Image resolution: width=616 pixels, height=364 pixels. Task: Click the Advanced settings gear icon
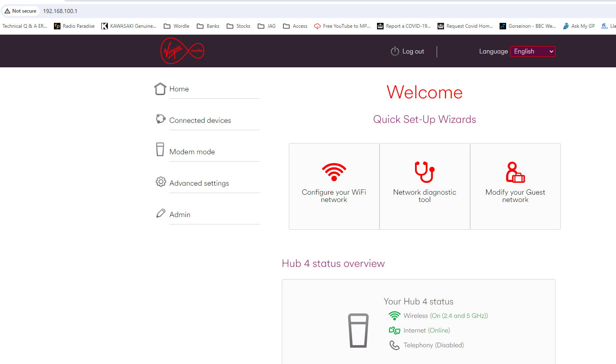pos(161,181)
